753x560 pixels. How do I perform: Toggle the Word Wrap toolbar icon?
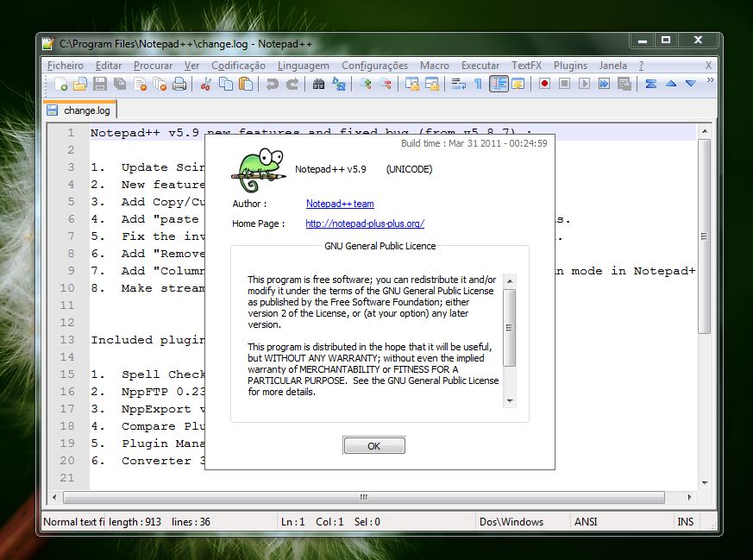(458, 85)
